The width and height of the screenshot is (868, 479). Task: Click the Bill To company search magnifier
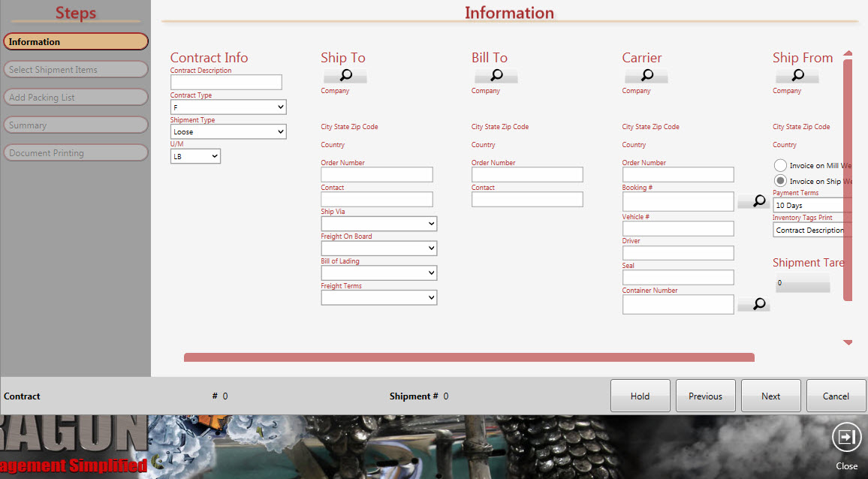point(496,75)
